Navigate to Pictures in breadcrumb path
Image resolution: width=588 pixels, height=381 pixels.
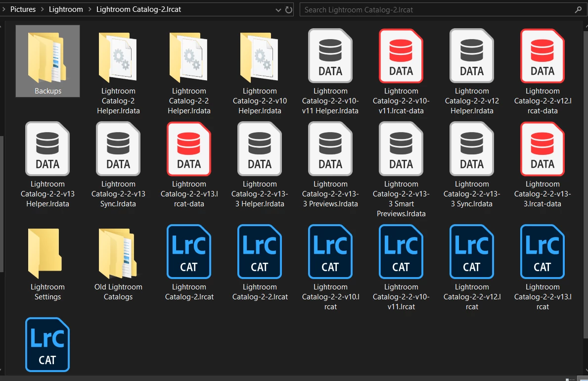(x=23, y=9)
